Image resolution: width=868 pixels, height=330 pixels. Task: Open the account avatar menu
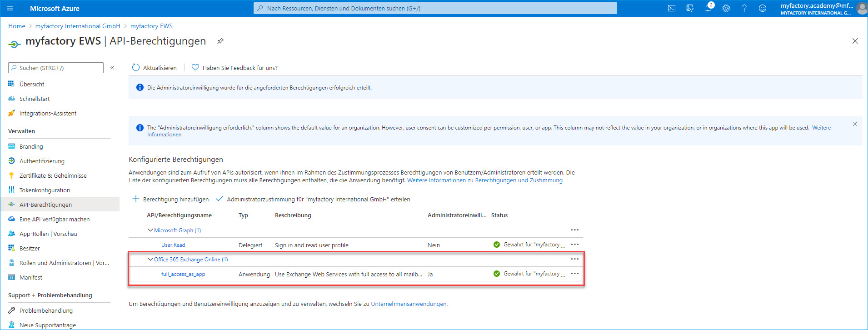point(861,8)
